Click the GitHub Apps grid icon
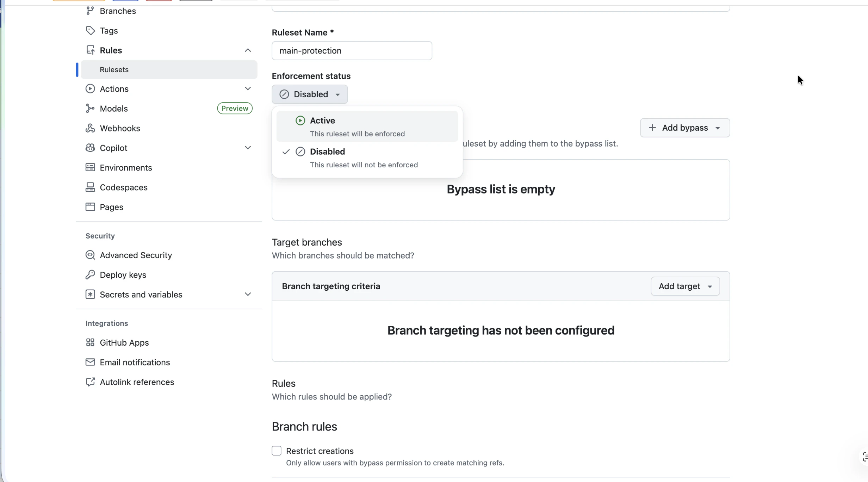Image resolution: width=868 pixels, height=482 pixels. pyautogui.click(x=90, y=342)
